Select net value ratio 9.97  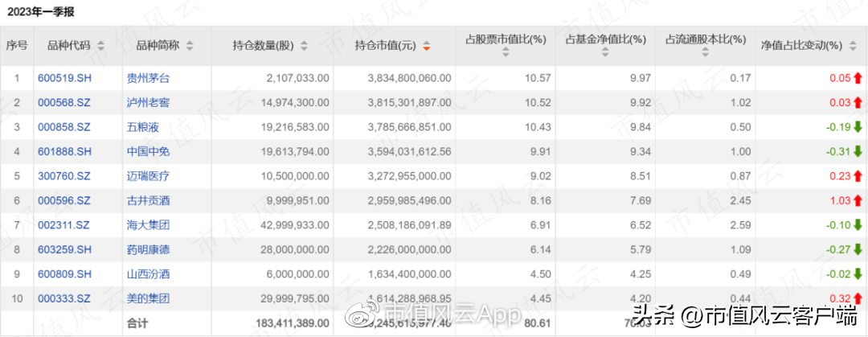point(642,78)
